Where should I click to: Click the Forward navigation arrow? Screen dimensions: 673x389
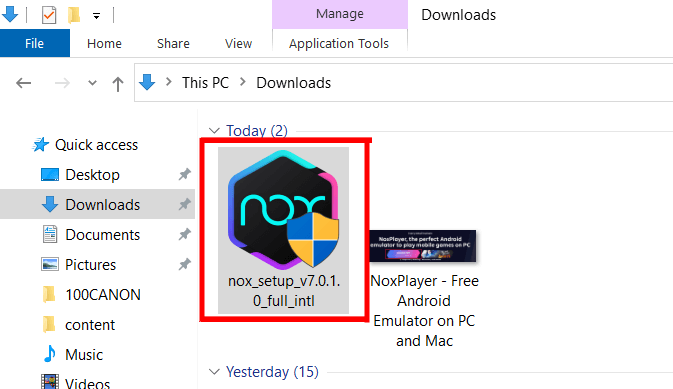coord(62,83)
